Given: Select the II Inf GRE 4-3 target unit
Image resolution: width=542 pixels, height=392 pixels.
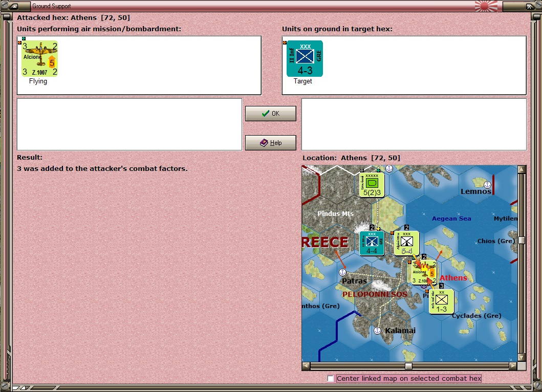Looking at the screenshot, I should point(305,58).
